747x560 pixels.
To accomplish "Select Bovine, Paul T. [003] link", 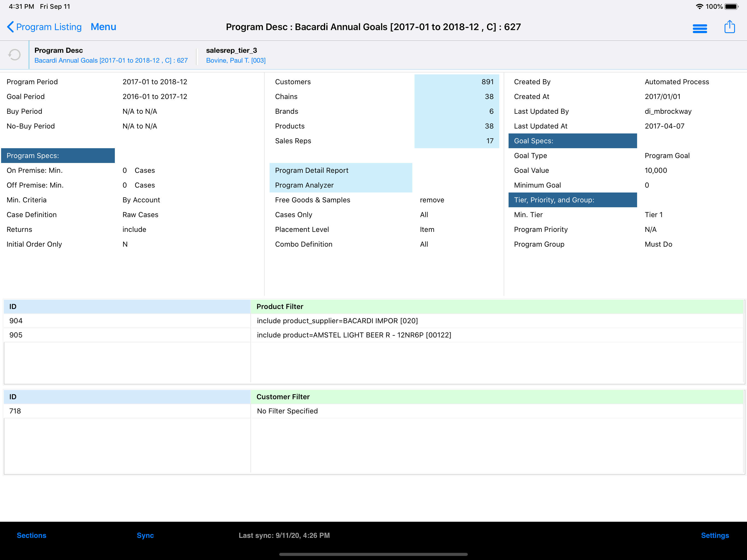I will [x=236, y=60].
